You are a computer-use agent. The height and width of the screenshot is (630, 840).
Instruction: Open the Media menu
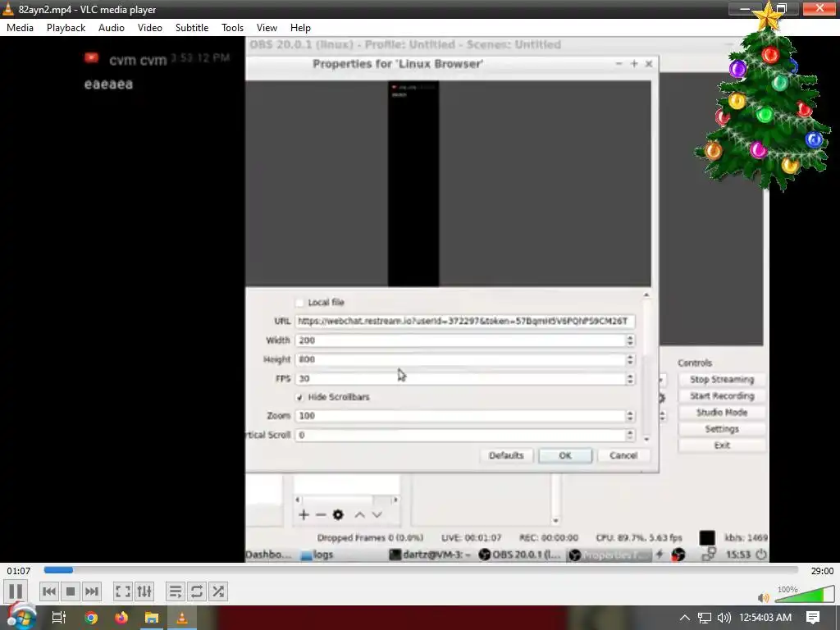[x=20, y=28]
